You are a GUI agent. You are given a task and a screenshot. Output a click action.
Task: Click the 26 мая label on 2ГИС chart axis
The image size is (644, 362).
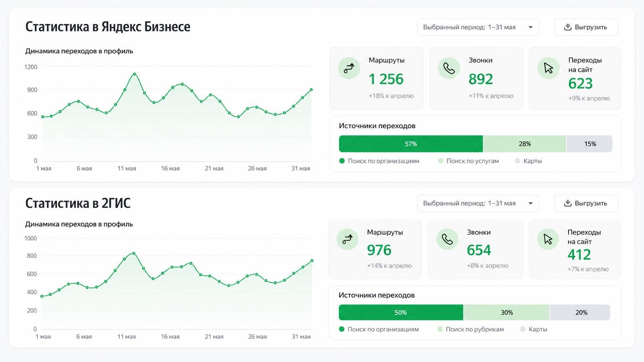point(257,336)
